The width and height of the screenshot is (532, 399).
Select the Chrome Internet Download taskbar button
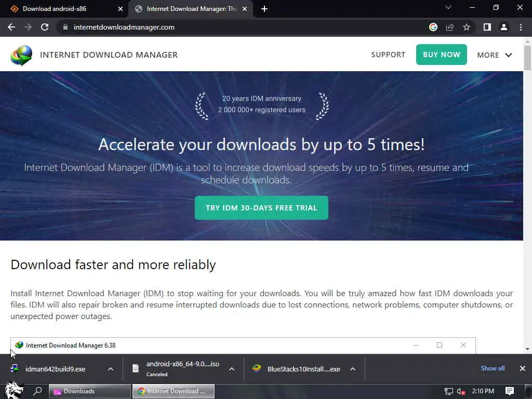coord(174,391)
